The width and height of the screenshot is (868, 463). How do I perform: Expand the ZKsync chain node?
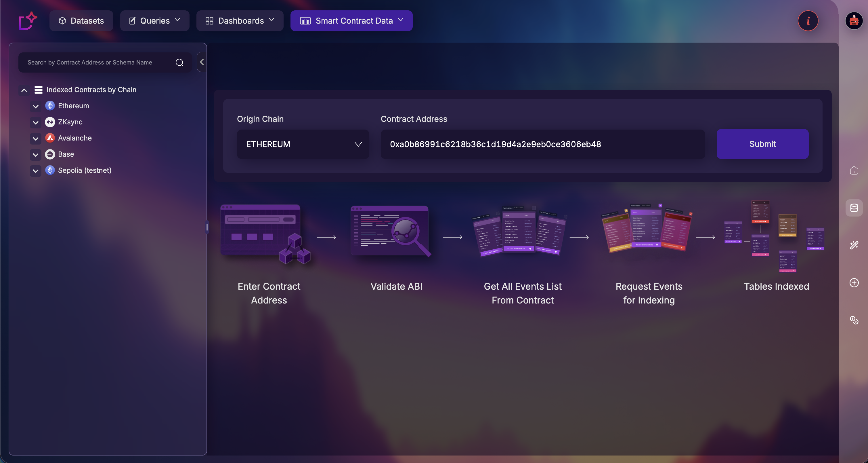35,122
